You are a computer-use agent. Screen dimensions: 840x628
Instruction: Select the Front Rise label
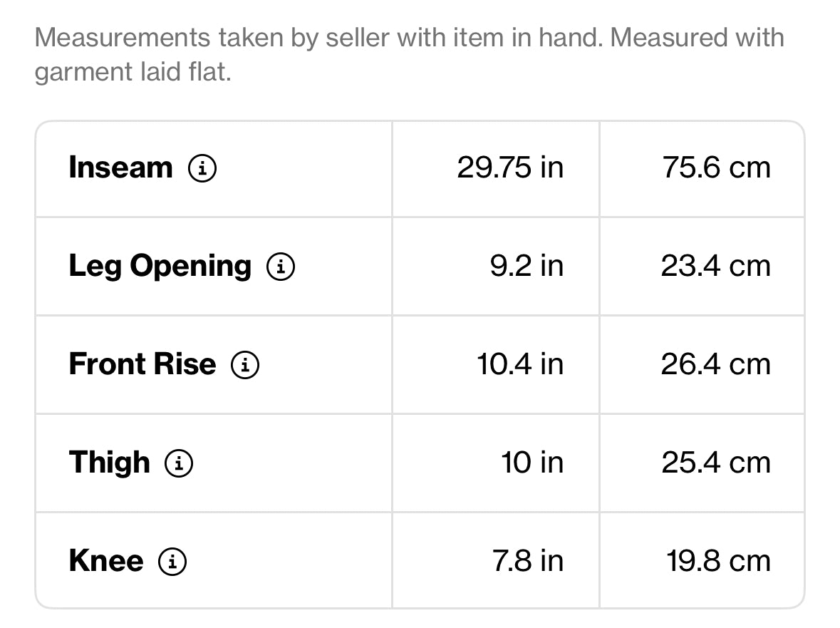142,364
